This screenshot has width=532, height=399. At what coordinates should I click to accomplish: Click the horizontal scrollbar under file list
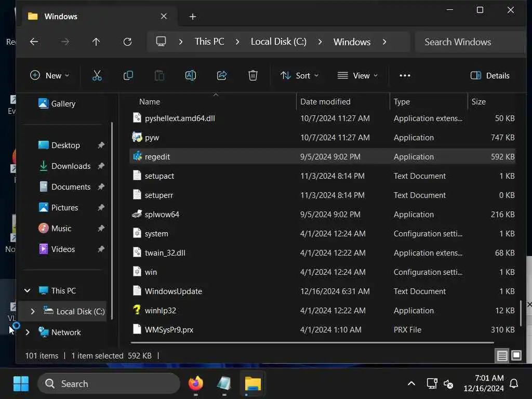(312, 343)
